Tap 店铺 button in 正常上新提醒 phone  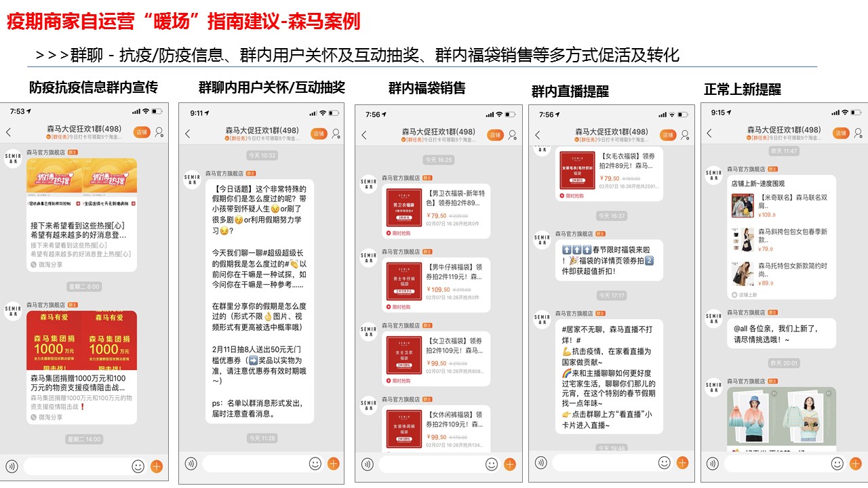tap(841, 134)
